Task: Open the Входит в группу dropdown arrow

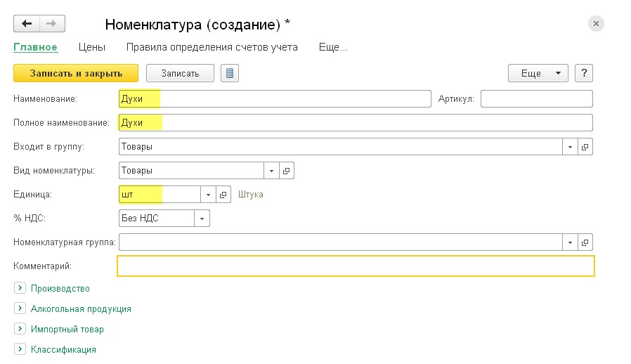Action: pyautogui.click(x=570, y=147)
